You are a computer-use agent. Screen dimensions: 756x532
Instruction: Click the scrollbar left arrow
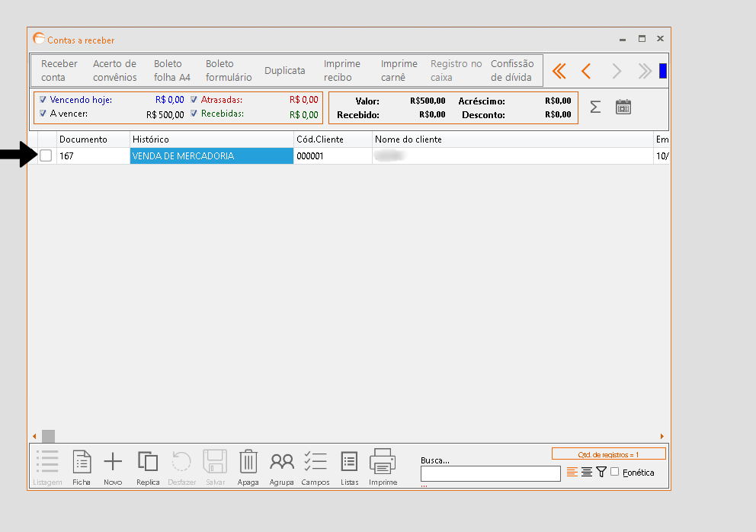click(34, 436)
